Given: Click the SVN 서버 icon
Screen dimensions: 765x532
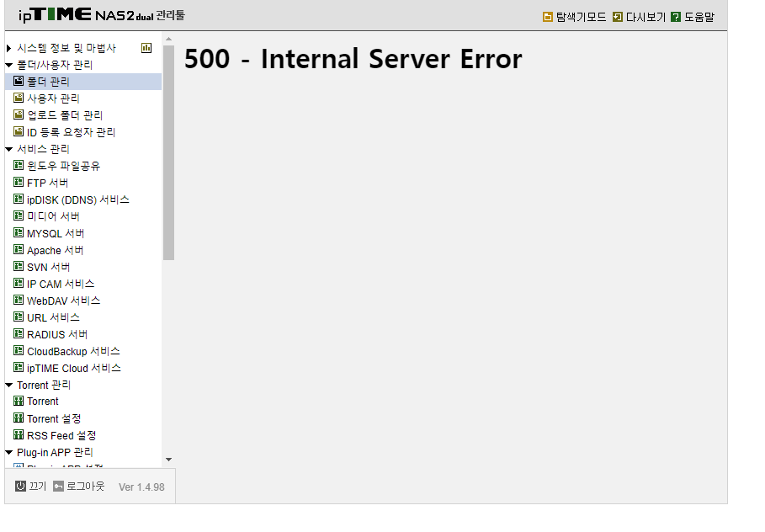Looking at the screenshot, I should pyautogui.click(x=19, y=267).
